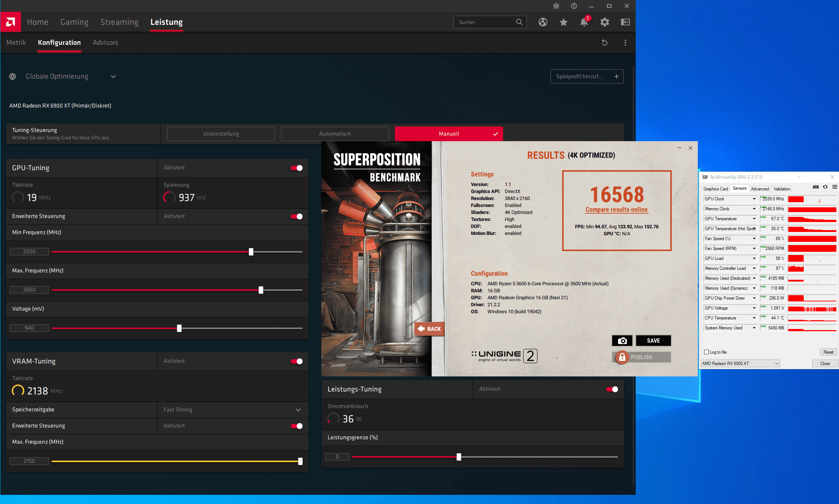Viewport: 839px width, 504px height.
Task: Minimize the Superposition results window
Action: [x=679, y=148]
